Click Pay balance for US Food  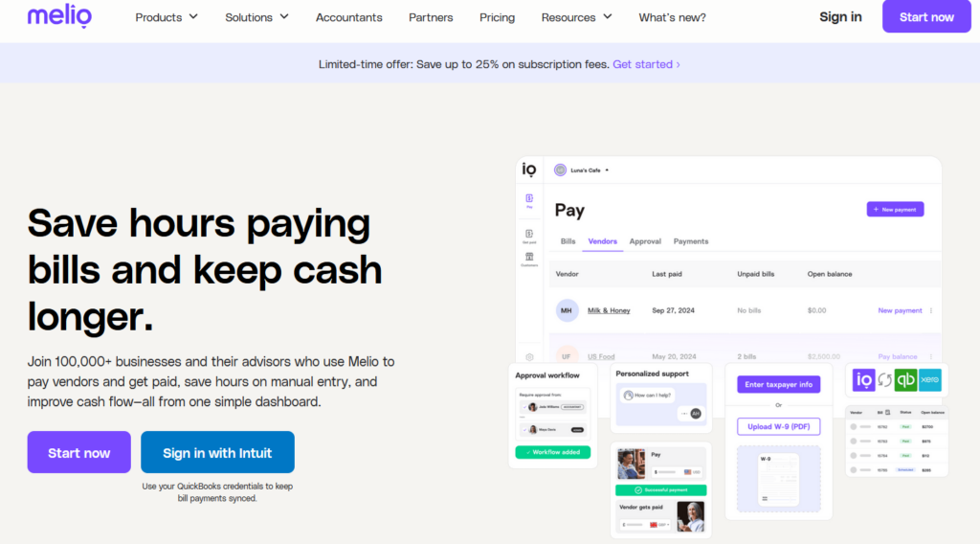898,357
